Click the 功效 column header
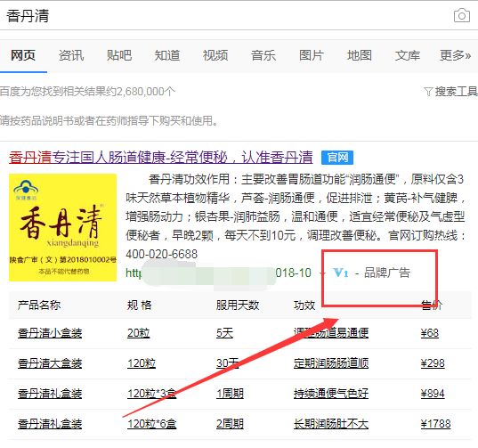 tap(304, 305)
